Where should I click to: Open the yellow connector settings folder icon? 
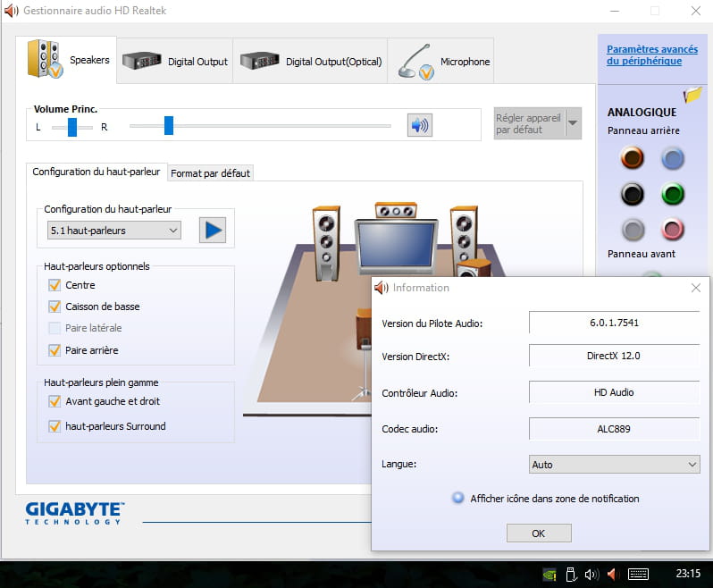692,95
